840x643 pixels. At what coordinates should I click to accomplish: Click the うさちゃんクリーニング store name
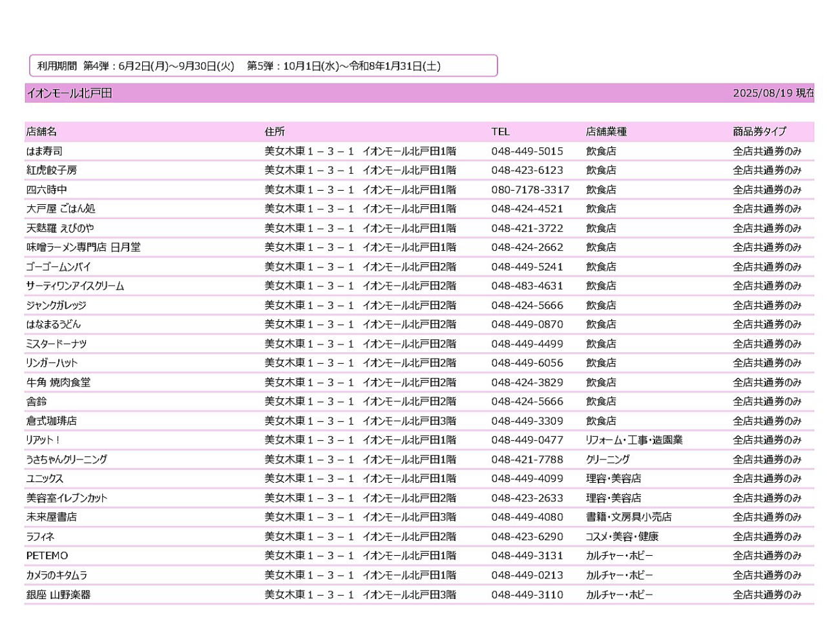pos(67,459)
